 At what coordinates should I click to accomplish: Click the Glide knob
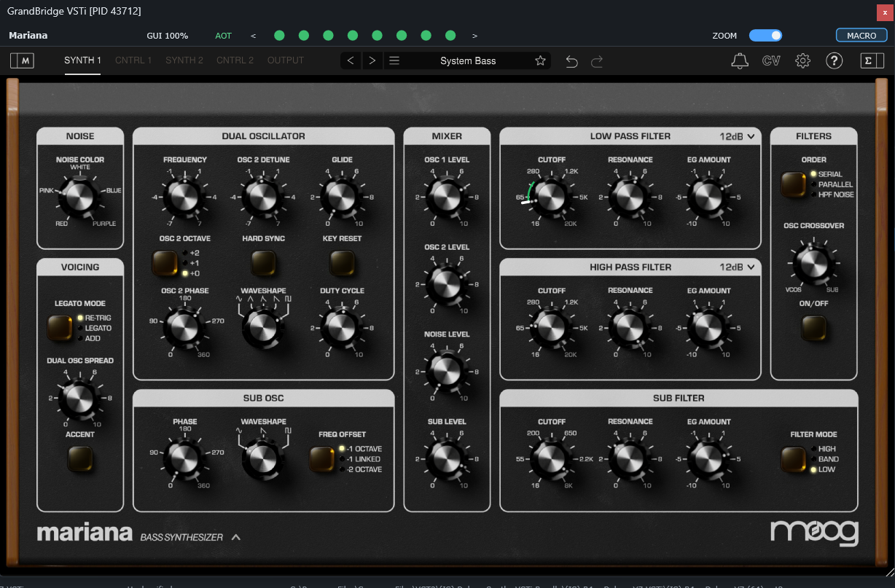click(343, 197)
